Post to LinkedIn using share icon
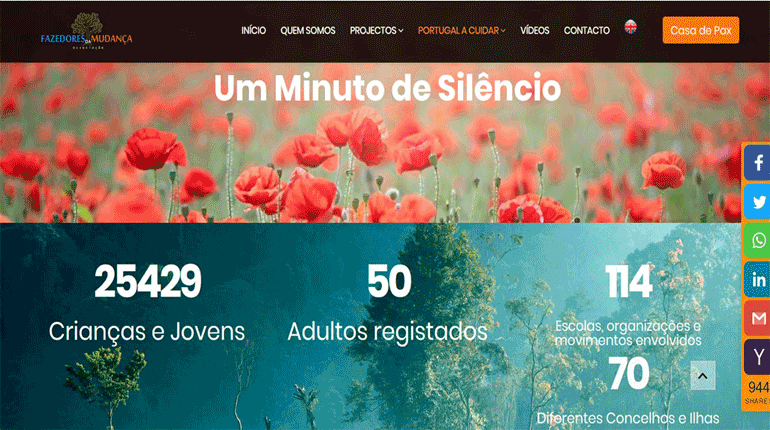The width and height of the screenshot is (770, 430). tap(757, 279)
